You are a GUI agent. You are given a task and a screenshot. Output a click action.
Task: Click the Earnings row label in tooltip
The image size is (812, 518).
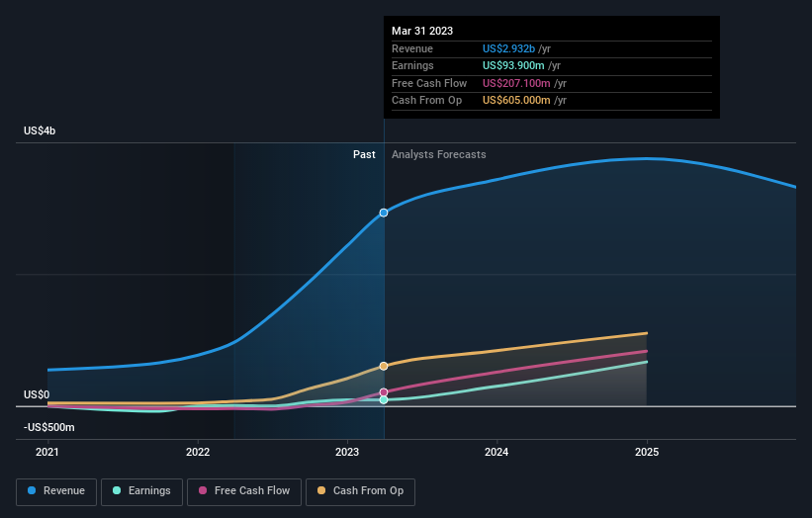(412, 65)
